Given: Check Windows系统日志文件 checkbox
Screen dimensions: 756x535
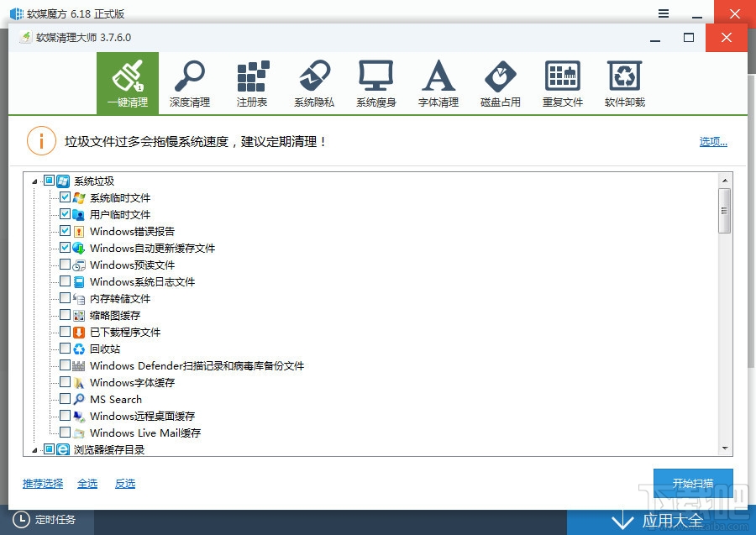Looking at the screenshot, I should [65, 281].
